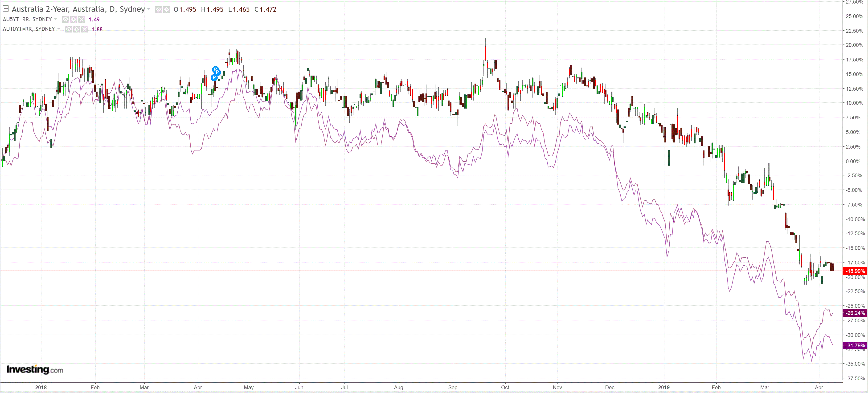Open the Investing.com logo link
868x393 pixels.
pyautogui.click(x=35, y=370)
